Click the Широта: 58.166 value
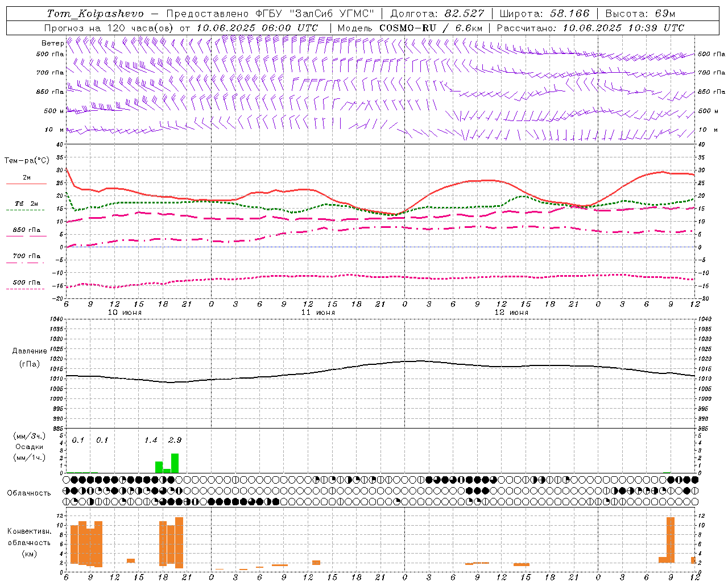 pyautogui.click(x=545, y=14)
